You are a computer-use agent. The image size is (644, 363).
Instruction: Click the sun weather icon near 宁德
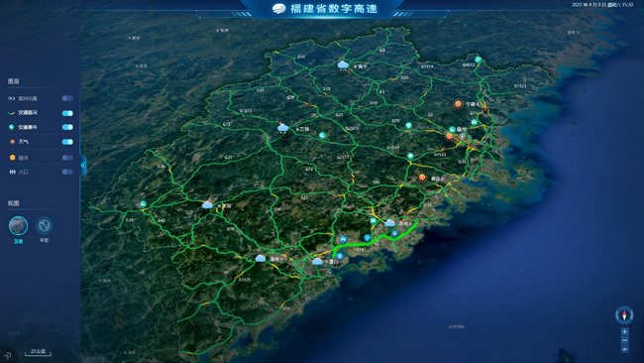(x=458, y=104)
